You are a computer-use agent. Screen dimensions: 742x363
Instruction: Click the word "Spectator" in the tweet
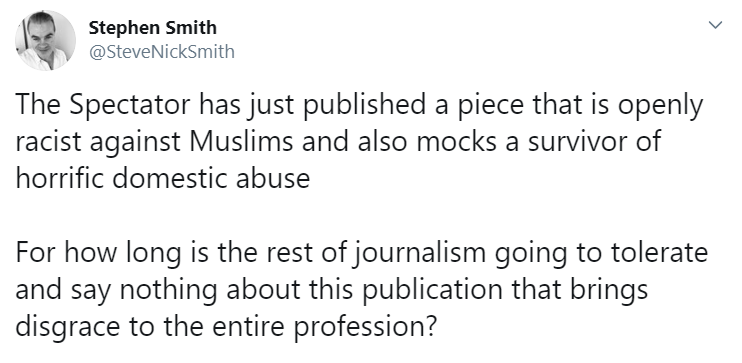[131, 106]
